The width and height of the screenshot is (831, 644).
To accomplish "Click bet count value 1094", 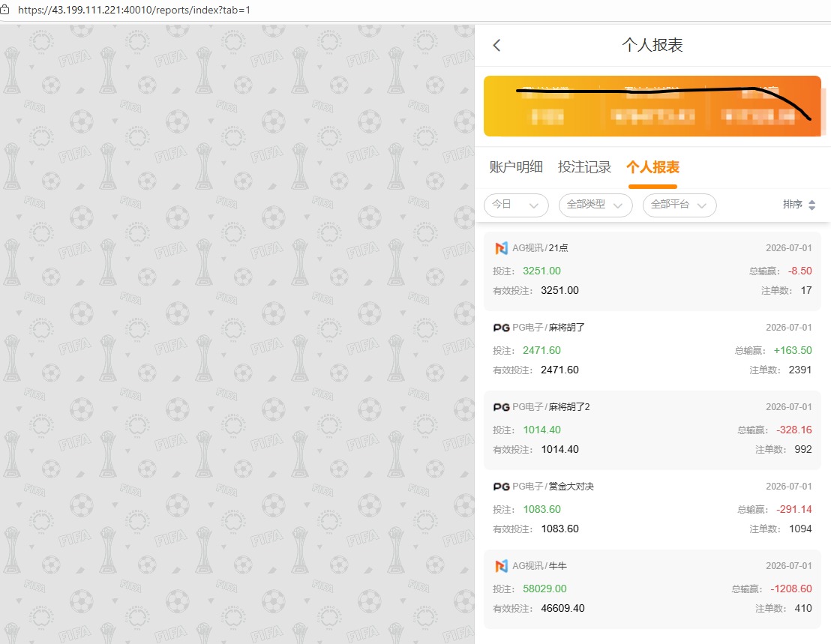I will [x=799, y=529].
